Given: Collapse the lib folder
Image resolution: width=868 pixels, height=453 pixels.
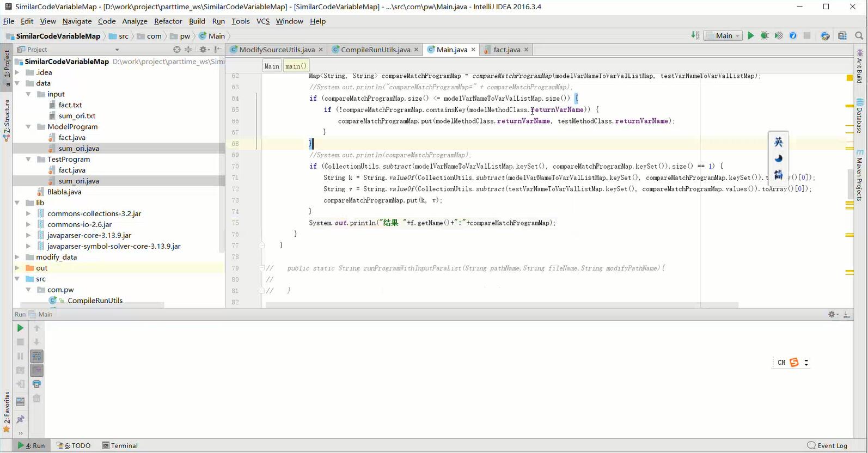Looking at the screenshot, I should [17, 203].
